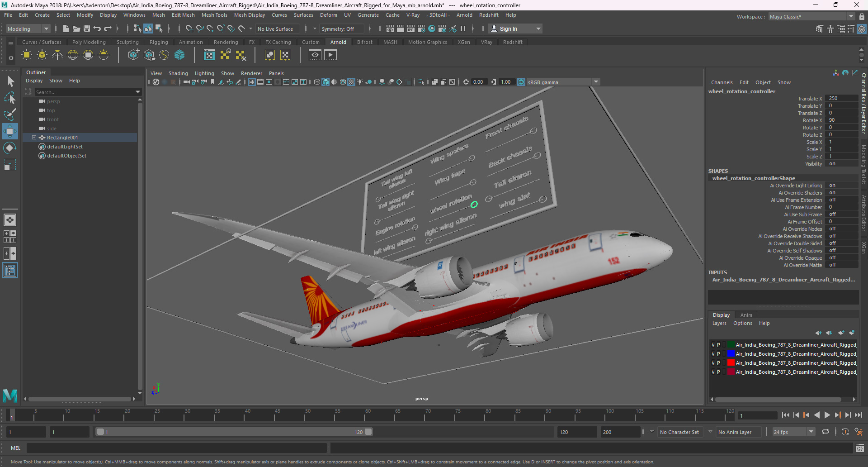Viewport: 868px width, 467px height.
Task: Toggle visibility of the blue layer
Action: point(713,354)
